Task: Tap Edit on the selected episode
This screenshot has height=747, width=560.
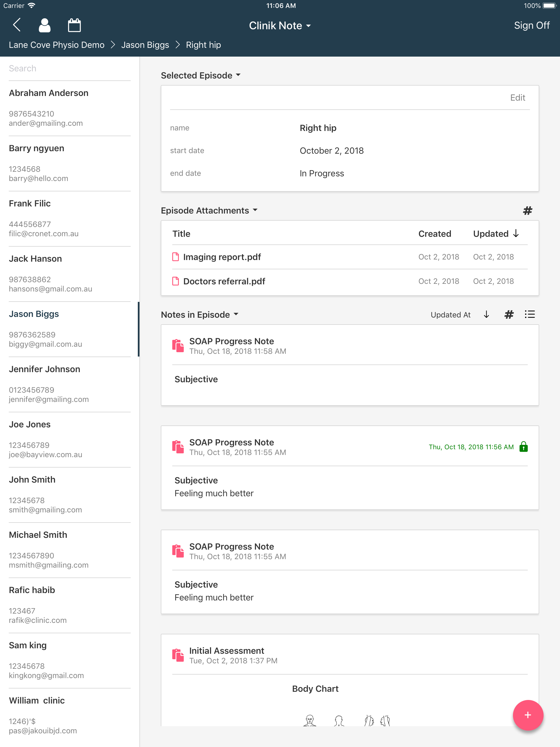Action: click(517, 98)
